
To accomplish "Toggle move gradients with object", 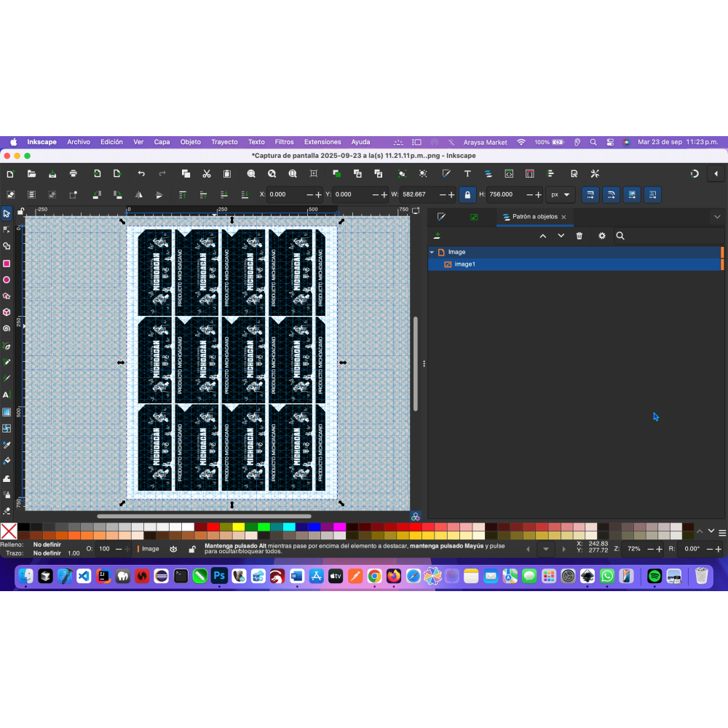I will (x=632, y=195).
